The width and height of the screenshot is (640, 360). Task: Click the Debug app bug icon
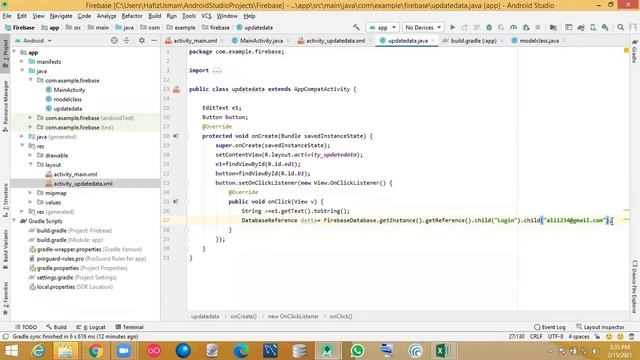(489, 27)
